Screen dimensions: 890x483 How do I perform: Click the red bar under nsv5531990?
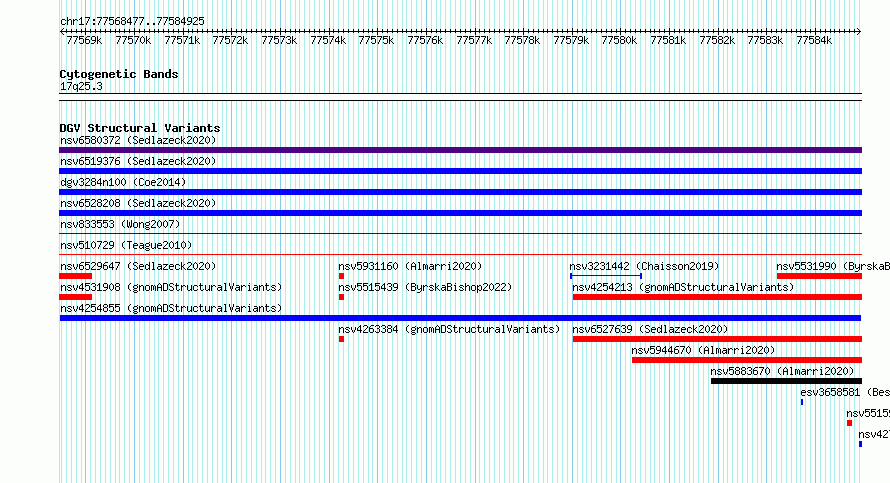point(820,276)
